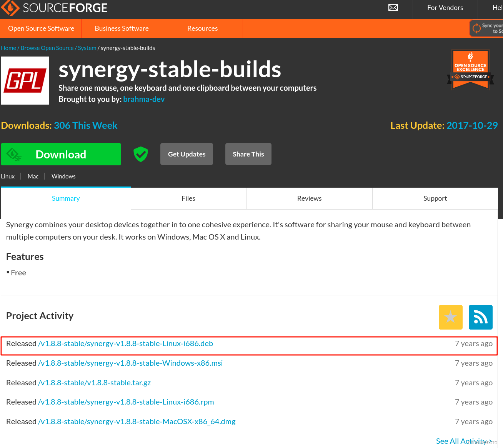Click the synergy-stable-builds project title

[x=170, y=70]
